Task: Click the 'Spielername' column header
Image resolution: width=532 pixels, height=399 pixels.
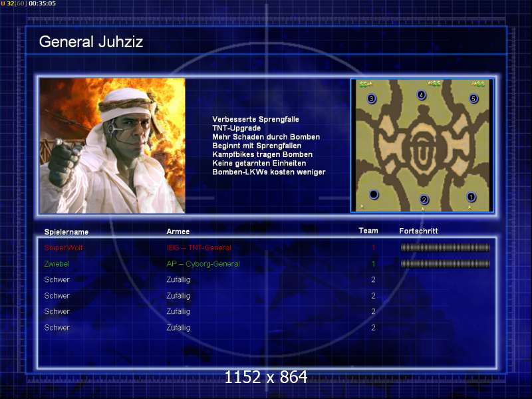Action: [x=66, y=232]
